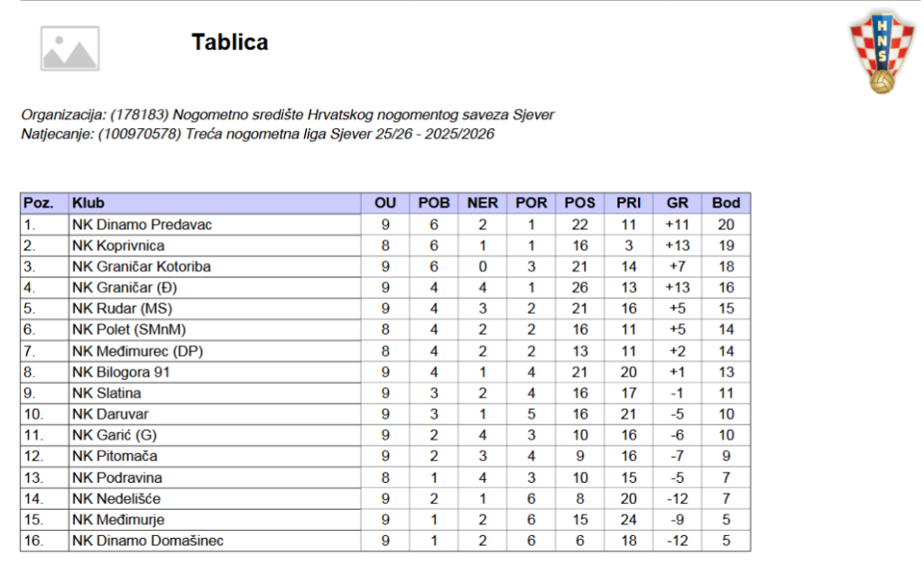Click the Klub column header
The image size is (924, 584).
click(88, 203)
